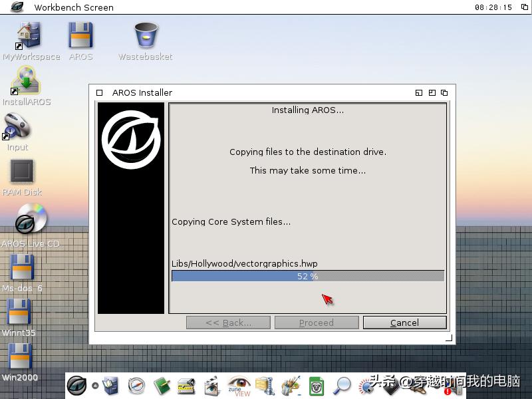The width and height of the screenshot is (532, 399).
Task: Cancel the AROS installation
Action: 404,323
